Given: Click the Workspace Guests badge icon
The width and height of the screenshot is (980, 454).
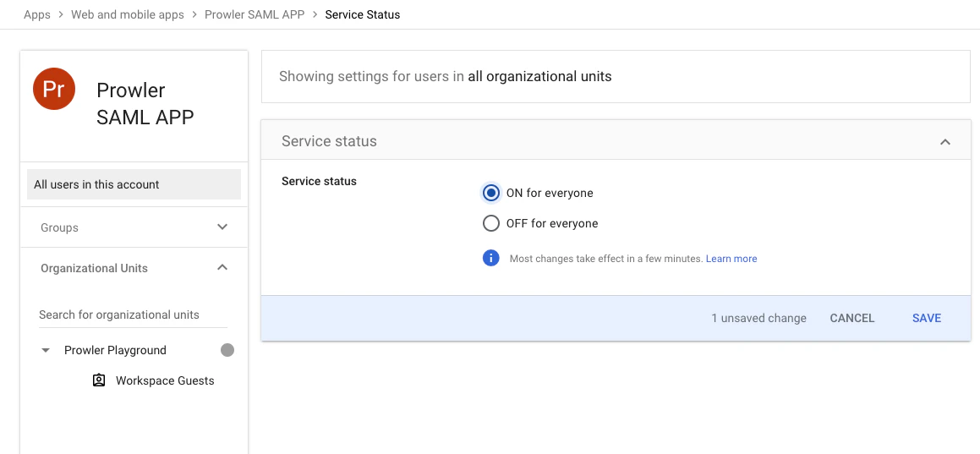Looking at the screenshot, I should [x=99, y=380].
